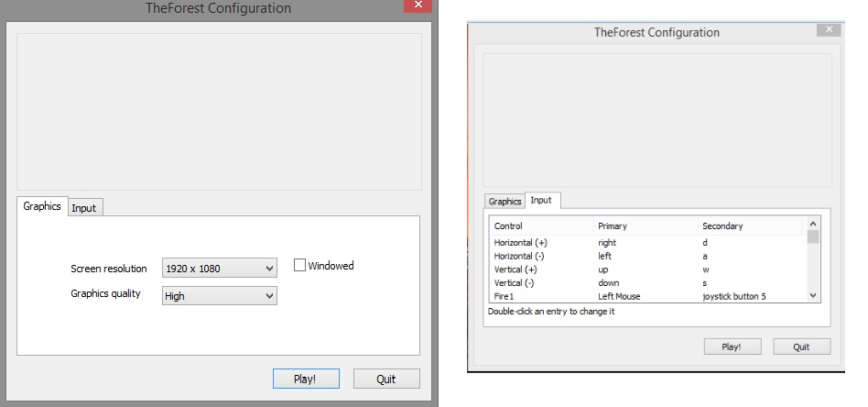Select Input tab in right window
Viewport: 868px width, 407px height.
tap(541, 200)
